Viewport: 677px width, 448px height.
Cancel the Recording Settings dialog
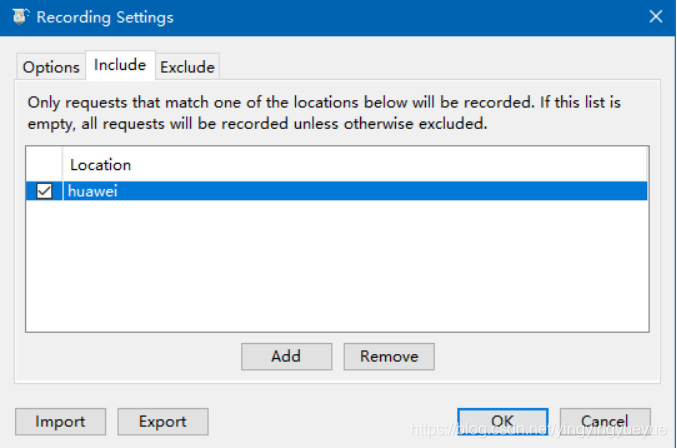(x=605, y=422)
